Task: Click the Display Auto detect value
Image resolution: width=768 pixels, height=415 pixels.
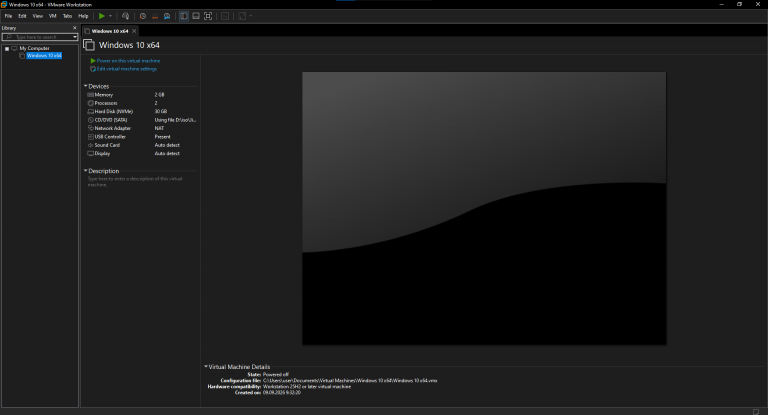Action: (x=167, y=153)
